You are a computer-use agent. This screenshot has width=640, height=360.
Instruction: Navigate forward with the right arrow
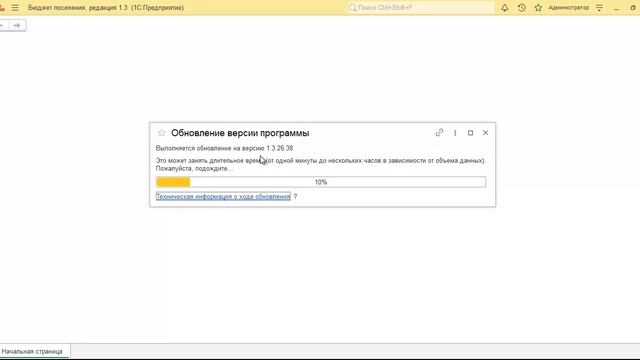[17, 25]
